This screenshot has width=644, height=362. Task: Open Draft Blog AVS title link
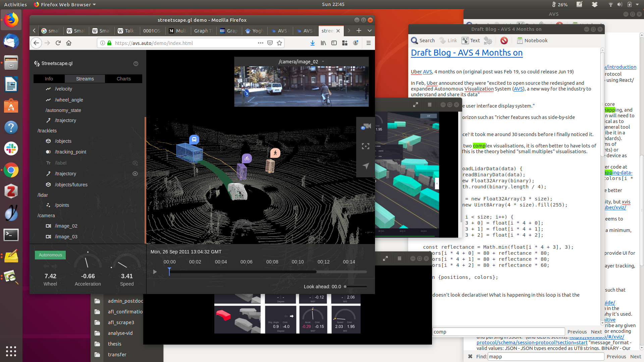click(467, 53)
